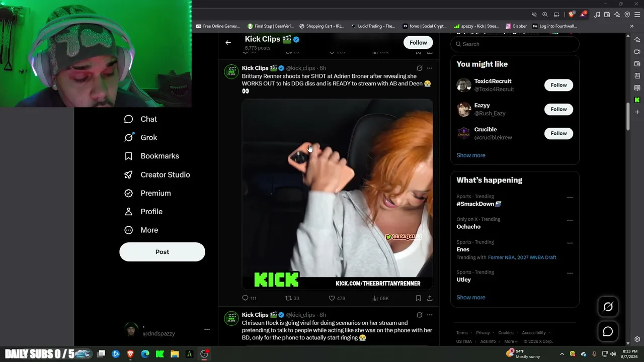Open the Terms footer link
The height and width of the screenshot is (362, 644).
click(x=462, y=333)
